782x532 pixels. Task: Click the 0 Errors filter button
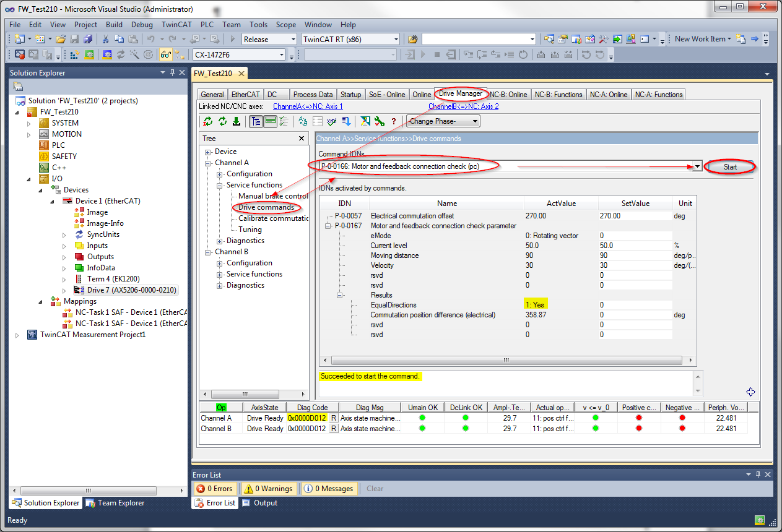click(x=214, y=489)
